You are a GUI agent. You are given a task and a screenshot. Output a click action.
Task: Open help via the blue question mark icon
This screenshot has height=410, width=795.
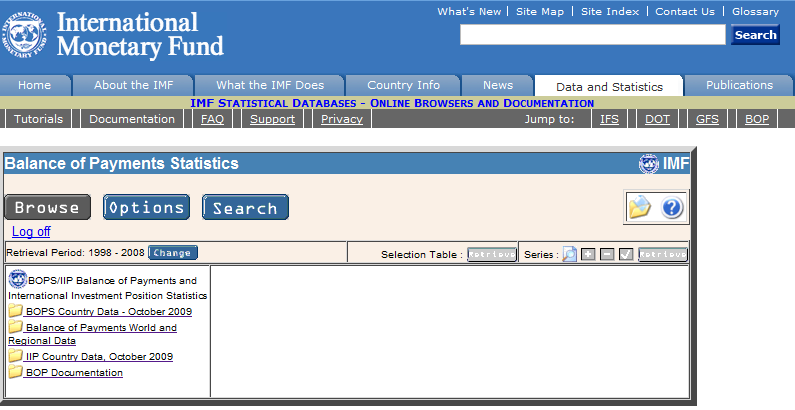[x=672, y=207]
